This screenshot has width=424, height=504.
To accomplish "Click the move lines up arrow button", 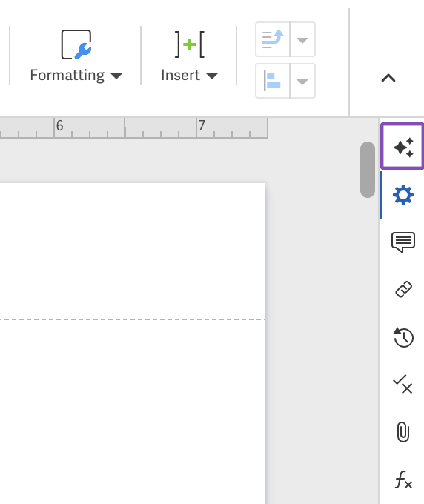I will click(273, 39).
